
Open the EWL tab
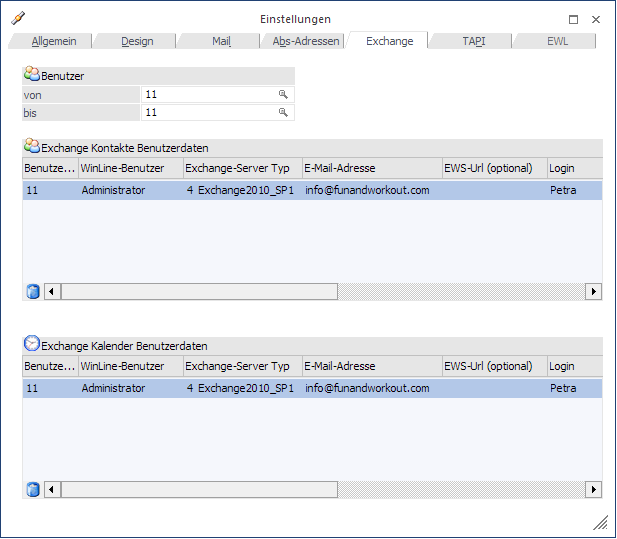(557, 41)
